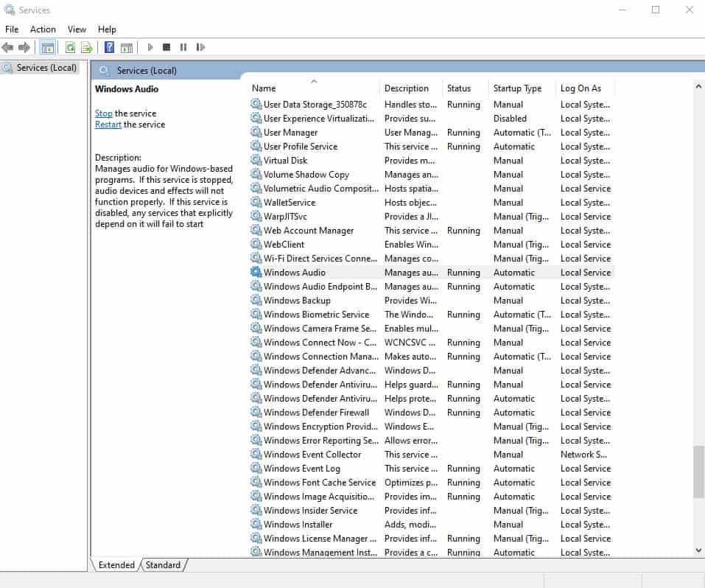
Task: Sort by the Log On As column header
Action: [585, 88]
